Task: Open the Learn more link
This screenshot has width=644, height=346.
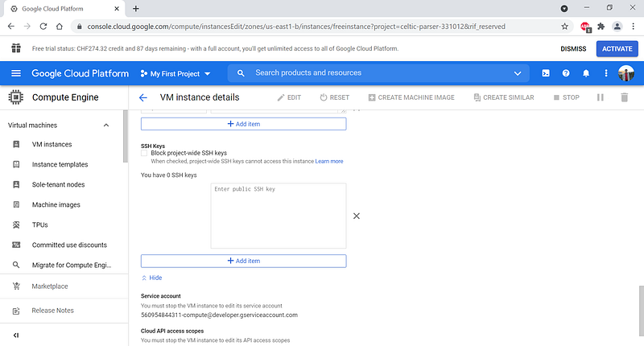Action: click(x=329, y=161)
